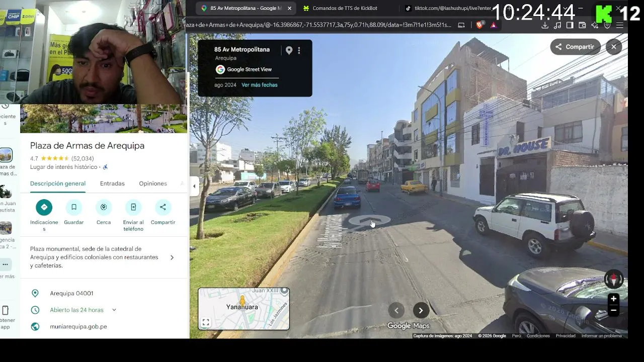Save the place with Guardar icon
This screenshot has width=644, height=362.
coord(73,207)
